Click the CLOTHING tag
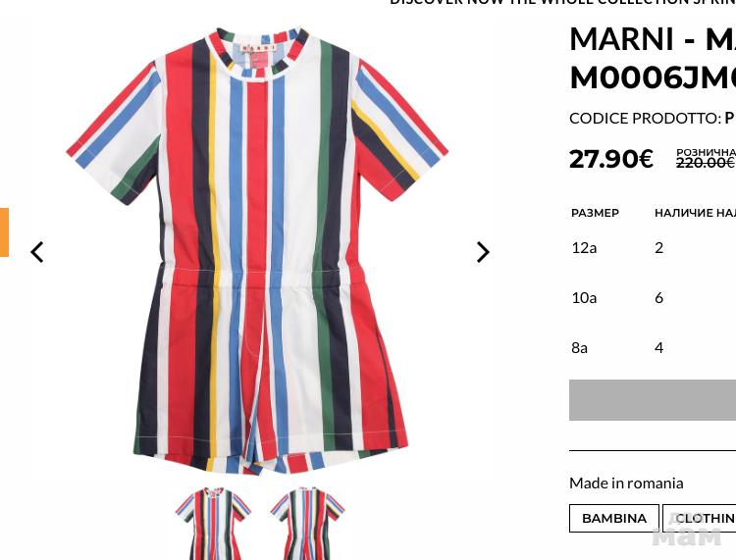 click(x=700, y=518)
